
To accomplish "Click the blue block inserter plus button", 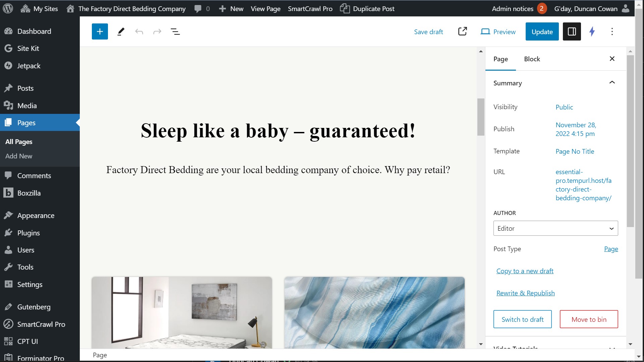I will coord(100,31).
